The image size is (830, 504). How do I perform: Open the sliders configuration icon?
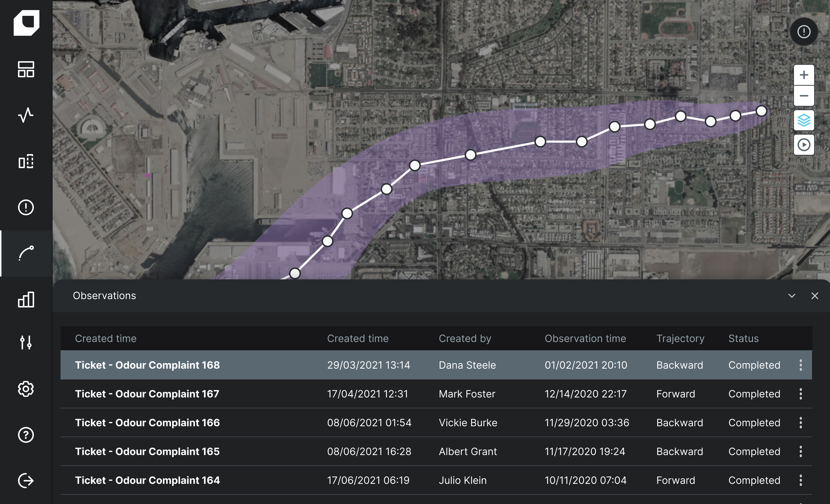point(26,342)
